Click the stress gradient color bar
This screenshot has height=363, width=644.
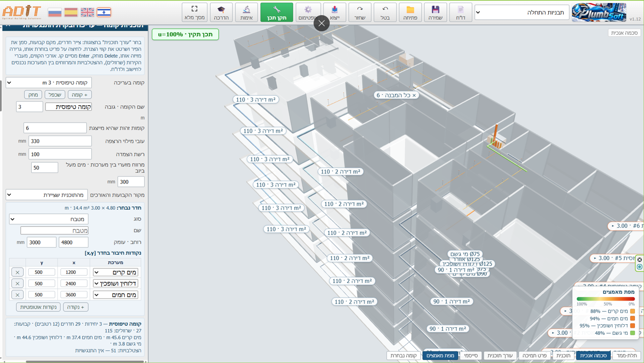606,299
